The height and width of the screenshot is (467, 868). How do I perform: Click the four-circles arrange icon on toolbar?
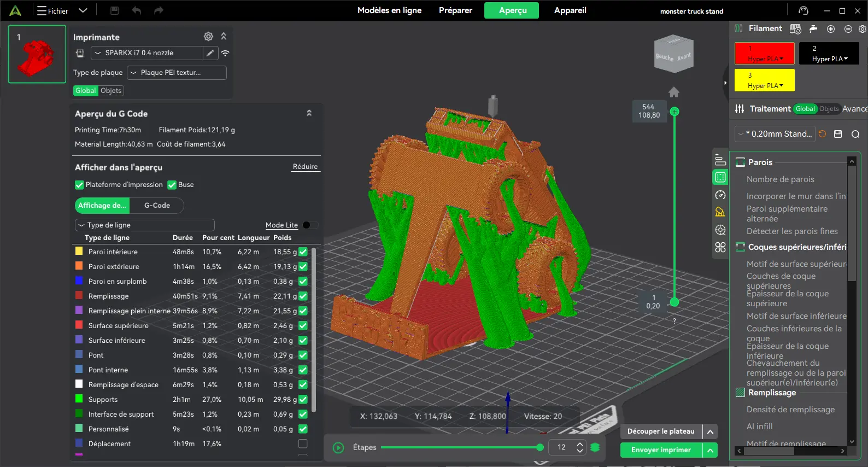pyautogui.click(x=720, y=247)
